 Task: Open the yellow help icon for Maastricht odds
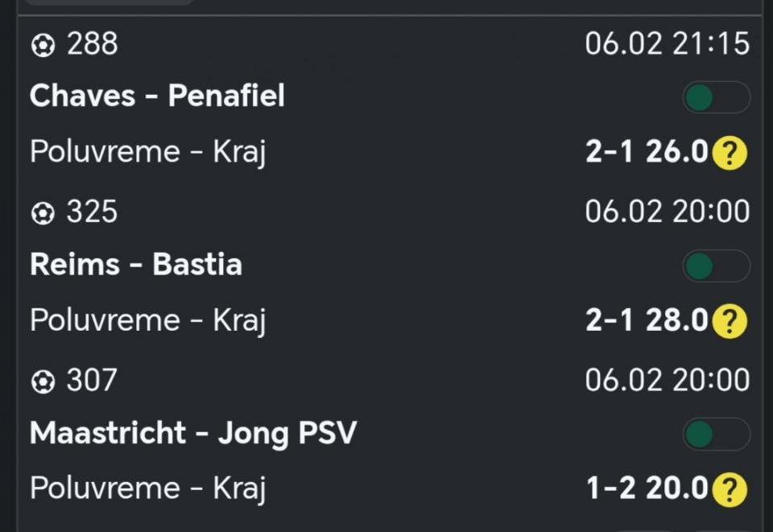coord(730,489)
